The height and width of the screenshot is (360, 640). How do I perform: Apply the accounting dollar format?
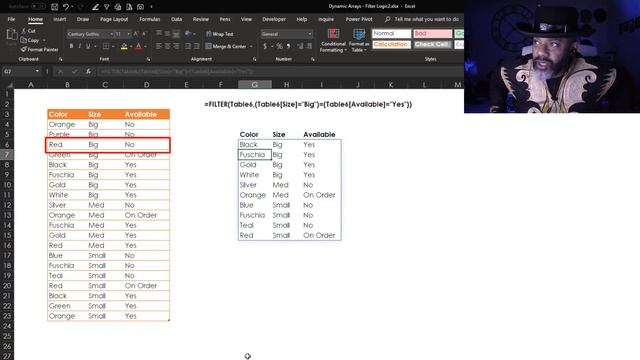(x=265, y=47)
